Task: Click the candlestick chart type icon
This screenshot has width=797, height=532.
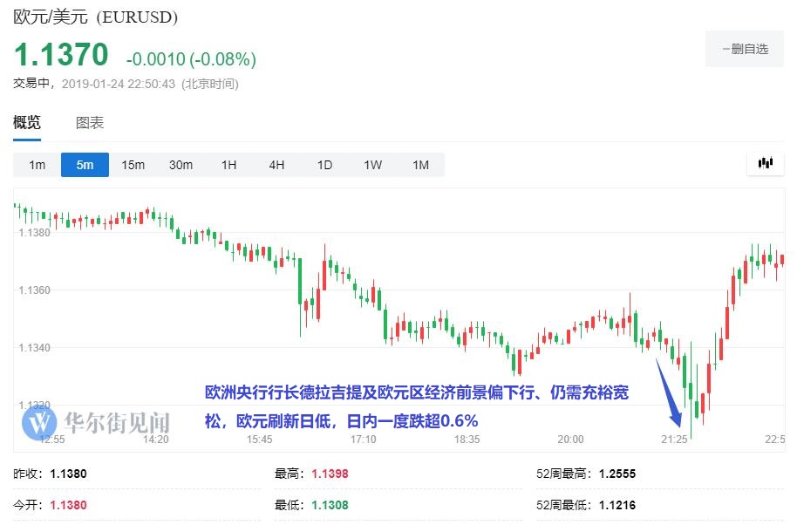Action: [x=766, y=163]
